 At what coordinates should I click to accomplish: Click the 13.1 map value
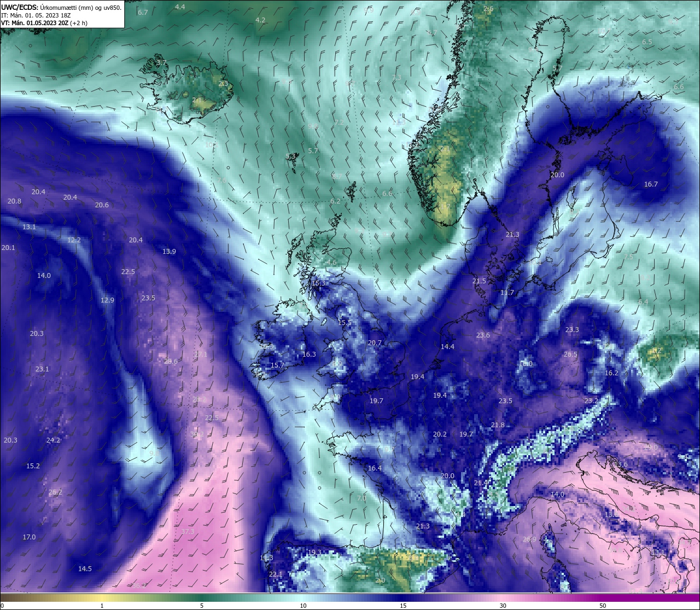tap(29, 227)
